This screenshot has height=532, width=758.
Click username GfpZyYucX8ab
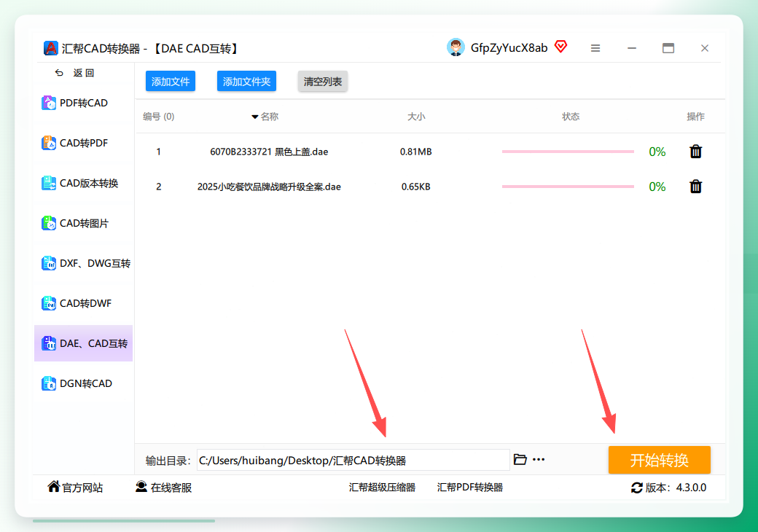pyautogui.click(x=509, y=48)
